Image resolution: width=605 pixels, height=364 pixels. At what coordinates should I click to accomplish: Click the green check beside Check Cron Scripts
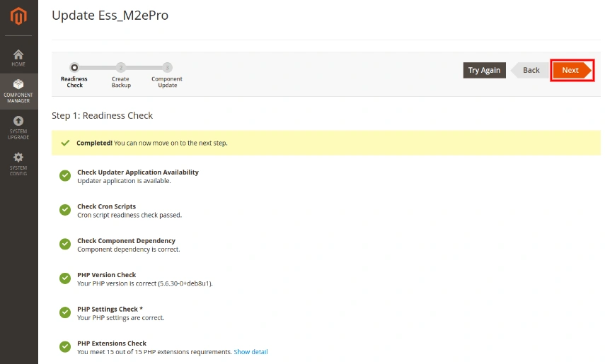pyautogui.click(x=65, y=210)
